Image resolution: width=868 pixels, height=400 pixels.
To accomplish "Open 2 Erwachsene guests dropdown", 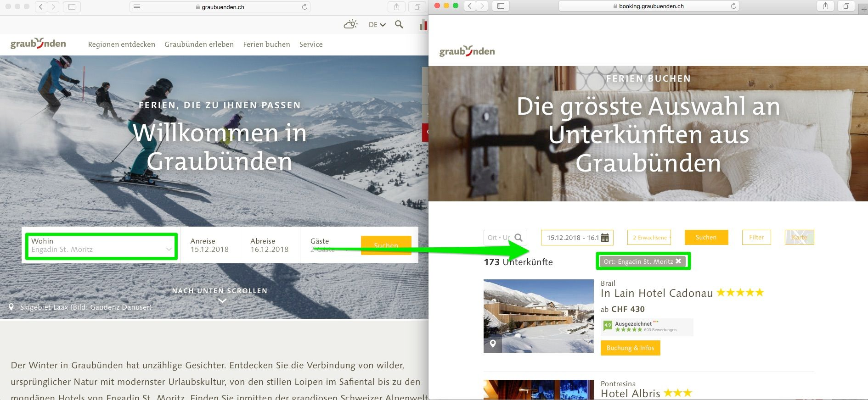I will [649, 238].
